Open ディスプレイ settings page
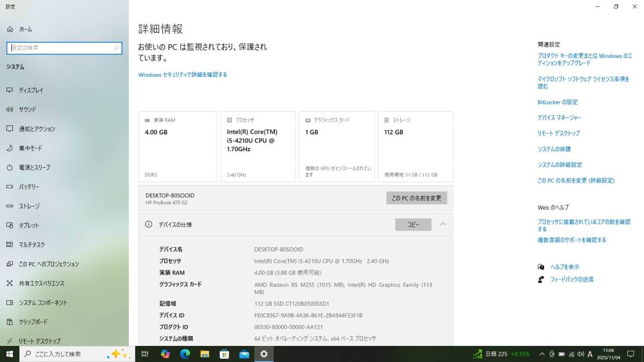The height and width of the screenshot is (362, 644). tap(64, 90)
